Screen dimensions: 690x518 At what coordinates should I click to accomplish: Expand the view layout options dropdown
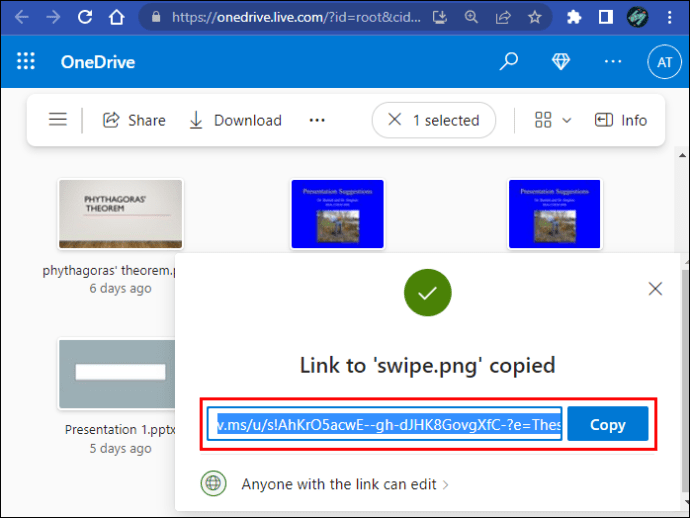553,120
